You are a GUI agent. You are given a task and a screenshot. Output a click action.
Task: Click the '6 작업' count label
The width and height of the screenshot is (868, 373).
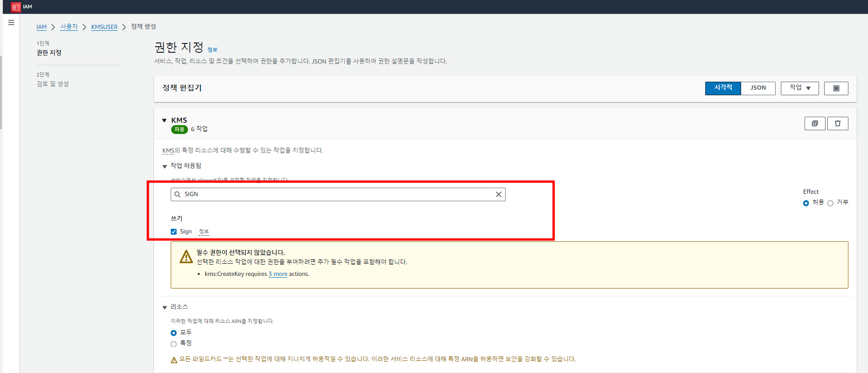click(199, 129)
